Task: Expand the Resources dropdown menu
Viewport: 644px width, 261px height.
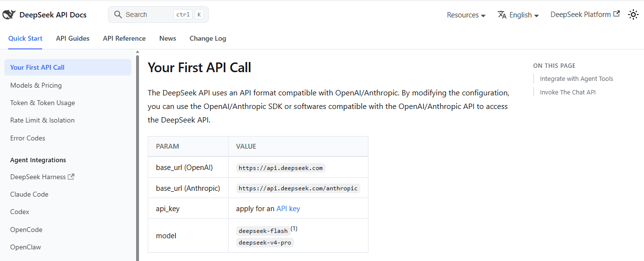Action: [x=466, y=15]
